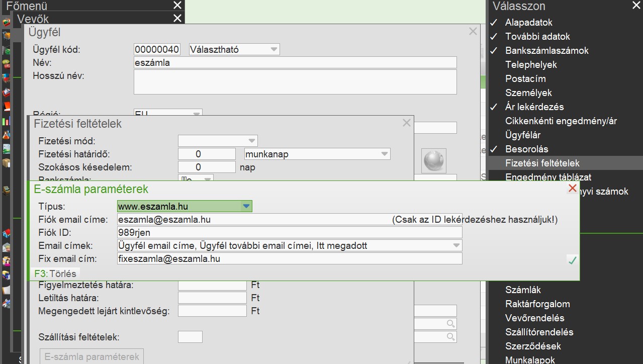Click the Szállítási feltételek field
The width and height of the screenshot is (643, 364).
tap(190, 337)
